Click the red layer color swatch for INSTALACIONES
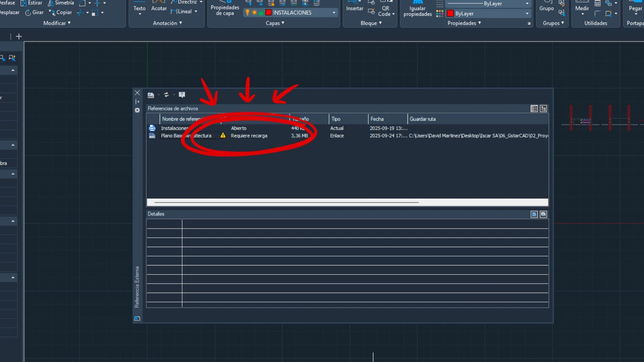The width and height of the screenshot is (644, 362). (268, 12)
